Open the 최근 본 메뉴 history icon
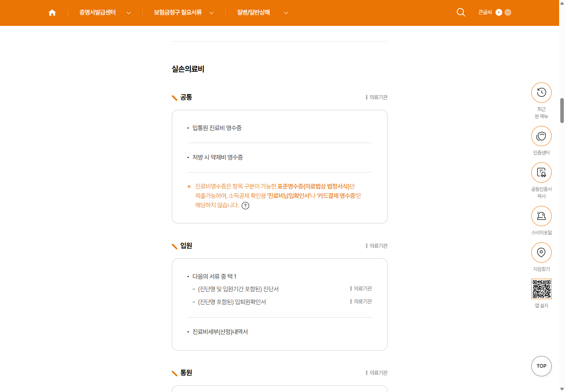The height and width of the screenshot is (392, 565). (x=541, y=93)
